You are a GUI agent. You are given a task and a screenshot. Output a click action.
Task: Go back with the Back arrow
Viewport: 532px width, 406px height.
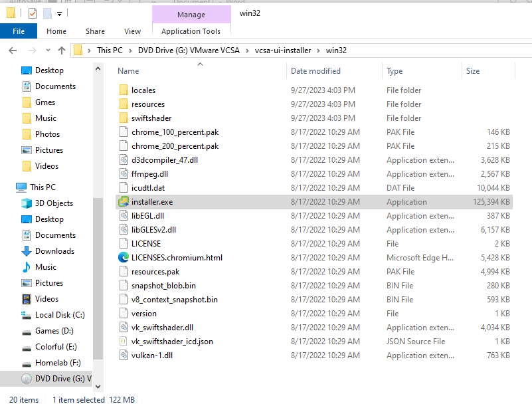coord(13,51)
